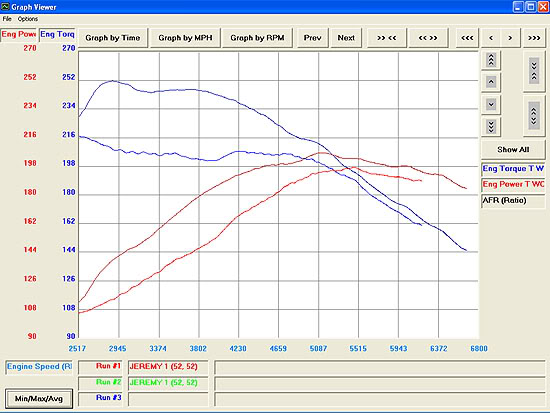Click the Engine Speed axis label
Viewport: 550px width, 413px height.
(x=39, y=367)
